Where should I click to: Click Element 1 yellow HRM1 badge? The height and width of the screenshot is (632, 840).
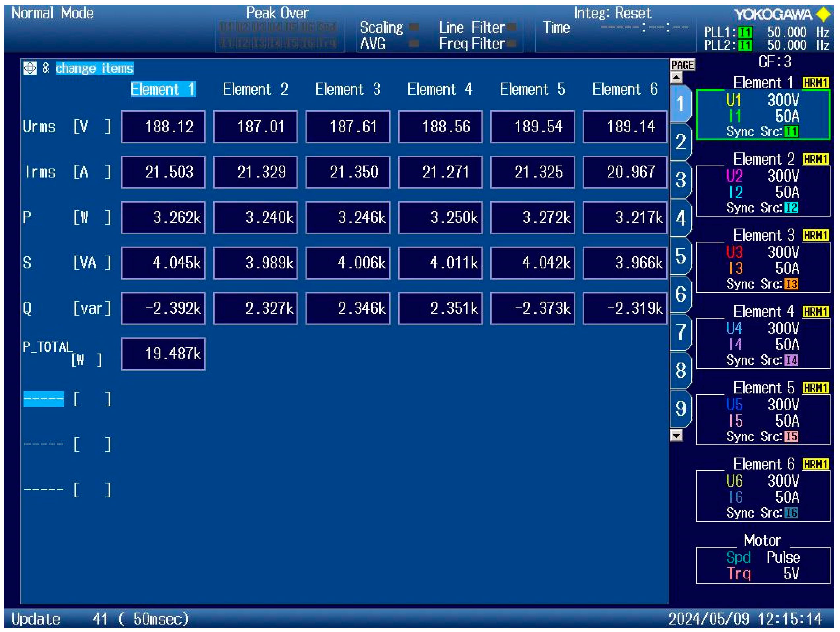click(x=815, y=83)
